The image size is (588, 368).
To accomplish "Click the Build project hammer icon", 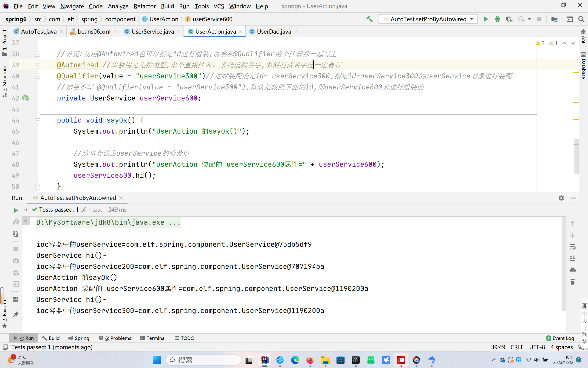I will click(370, 19).
